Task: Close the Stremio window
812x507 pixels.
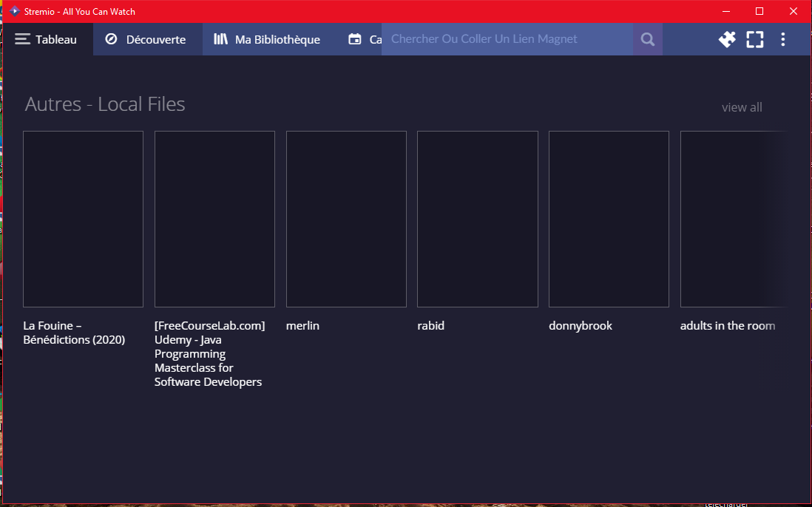Action: point(794,11)
